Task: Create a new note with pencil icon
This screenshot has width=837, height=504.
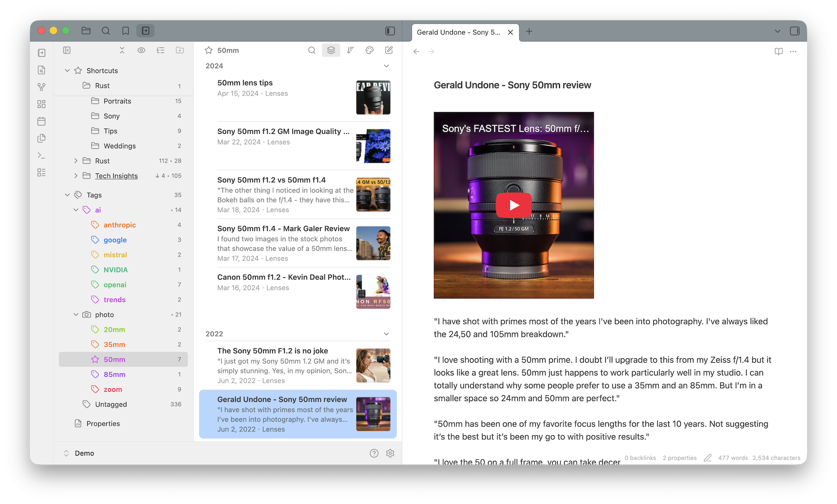Action: 389,50
